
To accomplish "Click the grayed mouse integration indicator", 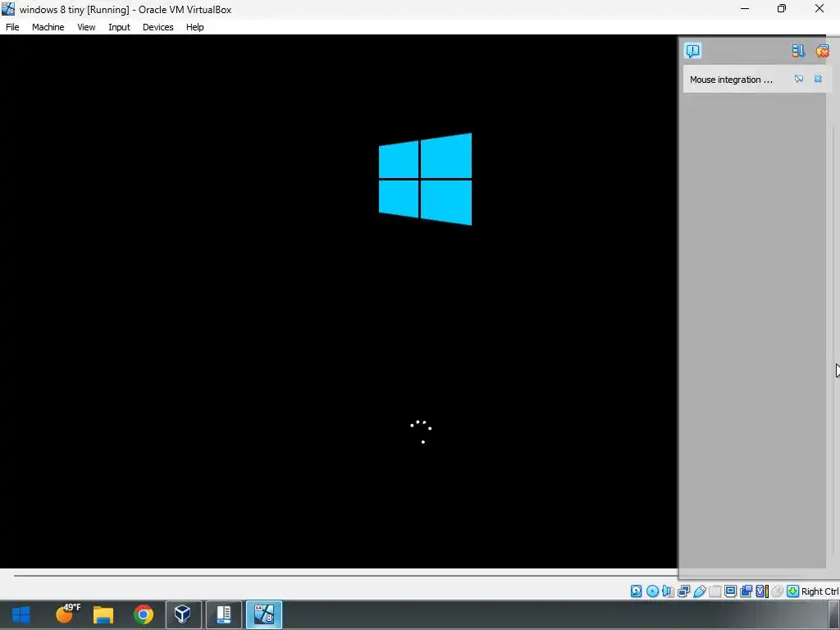I will pos(778,591).
